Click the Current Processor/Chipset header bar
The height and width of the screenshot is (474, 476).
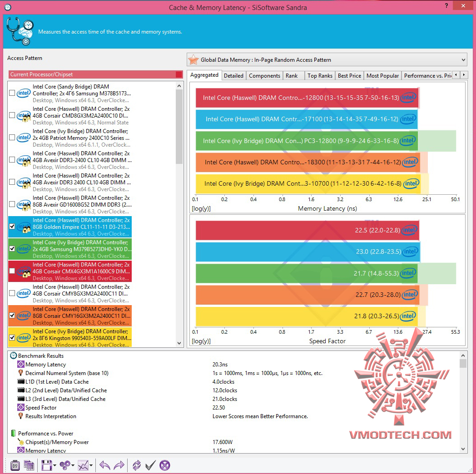click(96, 74)
